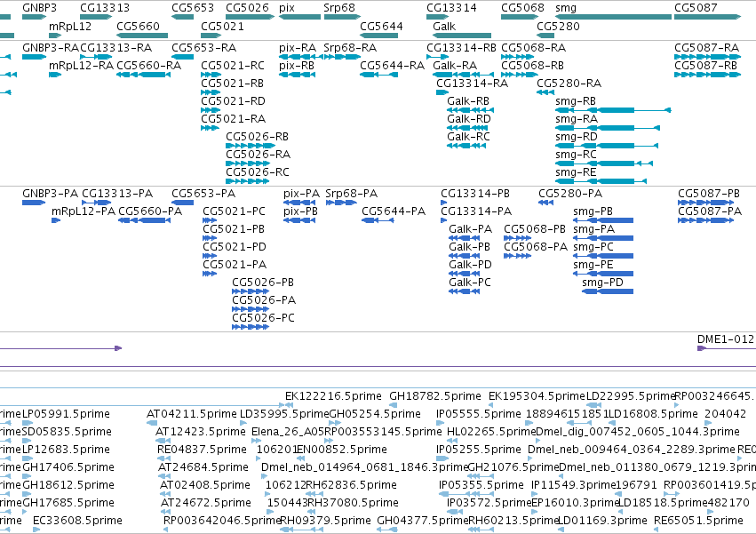Open the CG5068-PA protein label
This screenshot has width=756, height=534.
tap(536, 247)
